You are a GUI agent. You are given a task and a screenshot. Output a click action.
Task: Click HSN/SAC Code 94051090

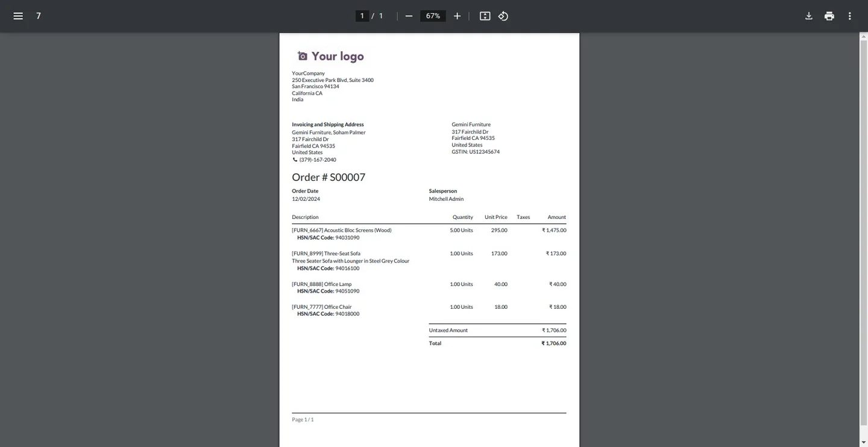(x=328, y=291)
